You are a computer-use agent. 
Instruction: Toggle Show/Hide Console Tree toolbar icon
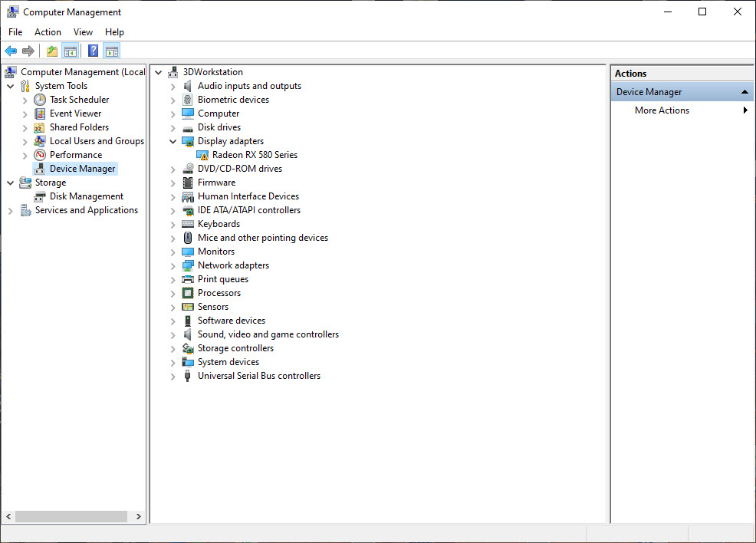(x=71, y=51)
